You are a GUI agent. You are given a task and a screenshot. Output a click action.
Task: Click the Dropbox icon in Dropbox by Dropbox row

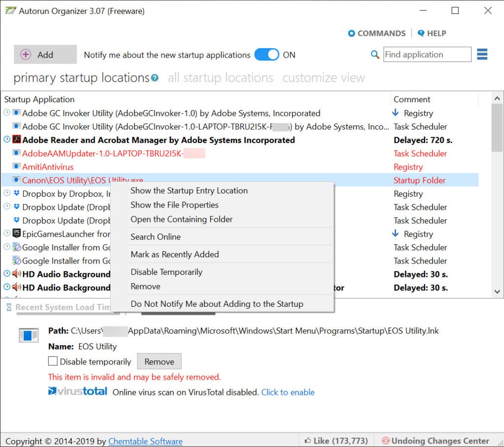[17, 193]
